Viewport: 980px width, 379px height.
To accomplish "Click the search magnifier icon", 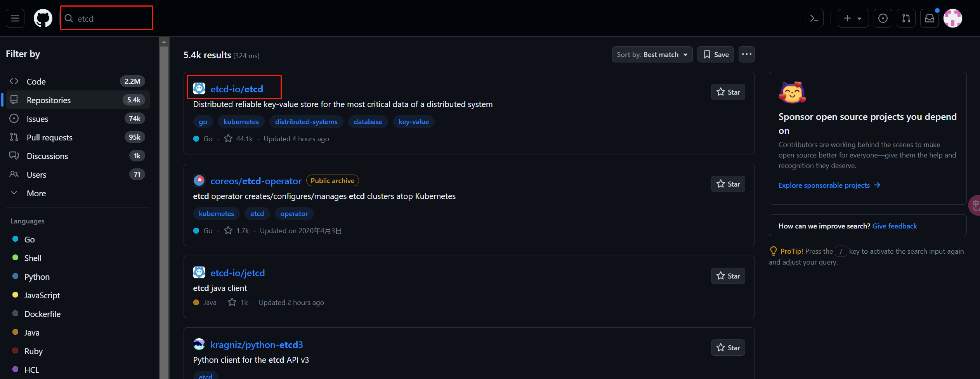I will 69,18.
